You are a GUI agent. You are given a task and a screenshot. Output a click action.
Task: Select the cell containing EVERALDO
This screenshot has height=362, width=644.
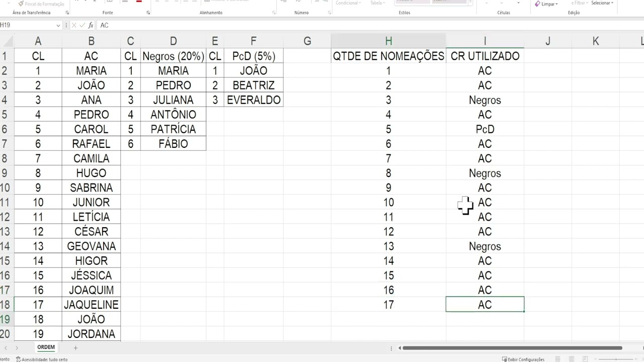pyautogui.click(x=253, y=100)
